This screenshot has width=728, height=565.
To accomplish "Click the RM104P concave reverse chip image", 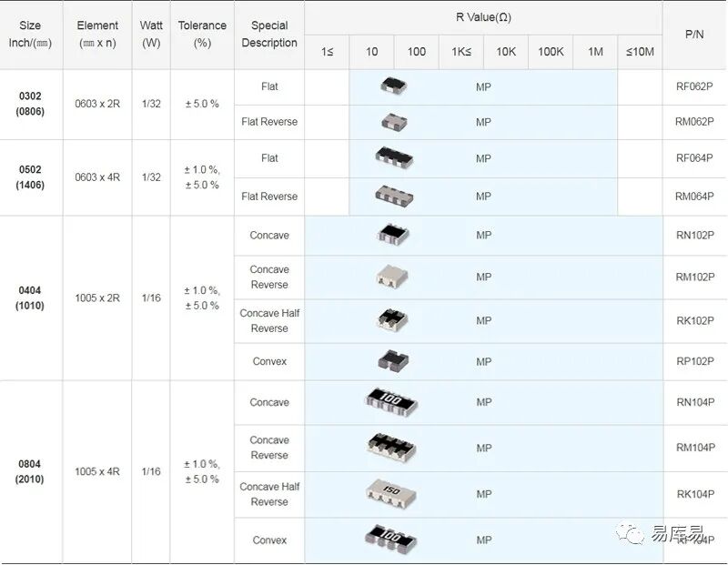I will [391, 448].
